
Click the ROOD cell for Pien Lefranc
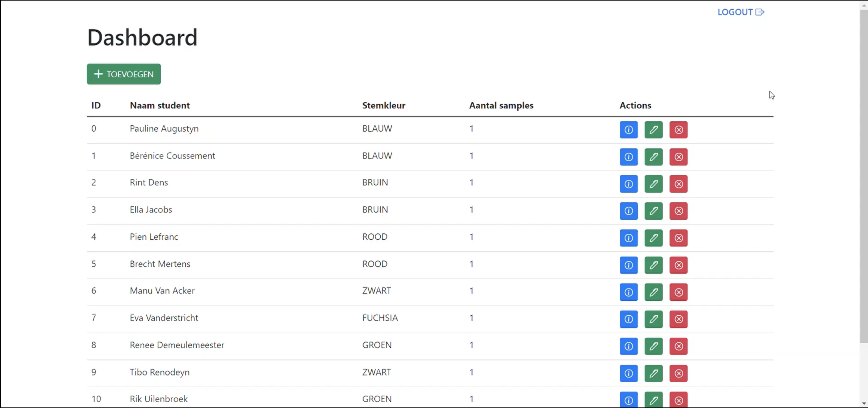tap(375, 237)
